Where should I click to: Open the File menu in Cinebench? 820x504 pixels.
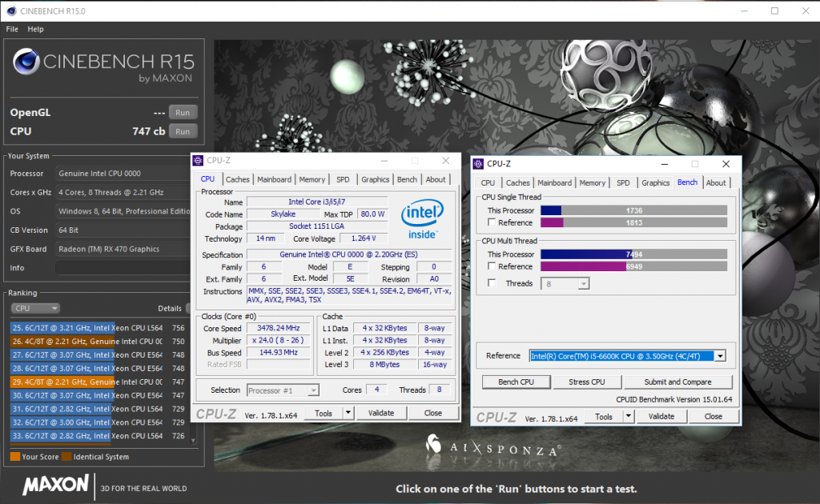click(12, 30)
